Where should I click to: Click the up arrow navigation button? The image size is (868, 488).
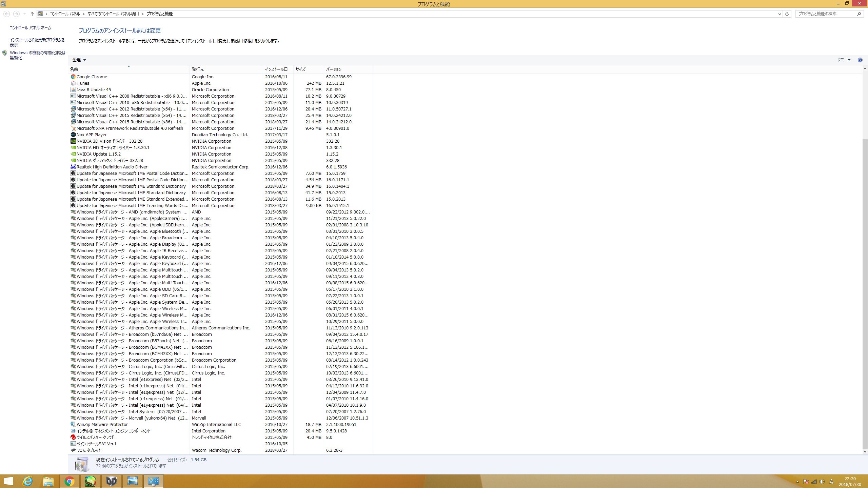32,14
